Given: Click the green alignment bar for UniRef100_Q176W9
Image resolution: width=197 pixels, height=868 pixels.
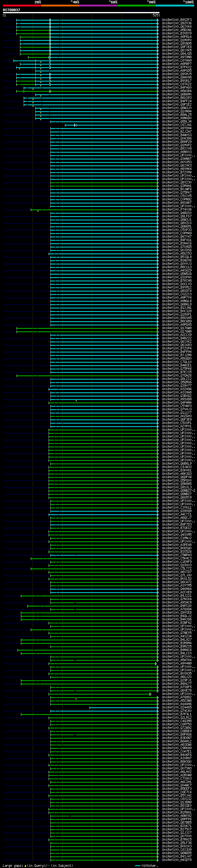Looking at the screenshot, I should point(87,328).
